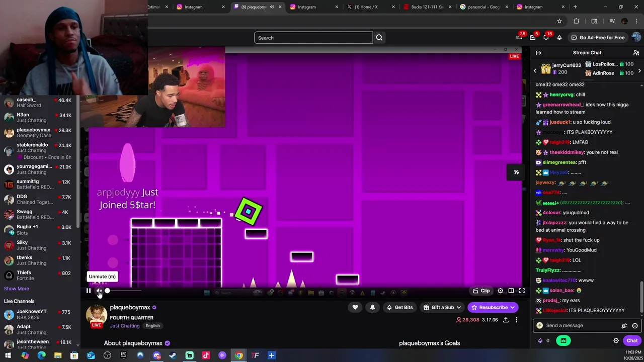The height and width of the screenshot is (362, 644).
Task: Open the Prime loot crown with 38 badge
Action: pos(519,38)
